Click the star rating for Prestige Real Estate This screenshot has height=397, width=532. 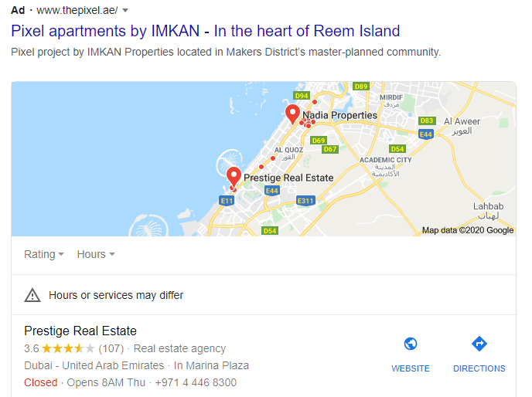point(68,348)
